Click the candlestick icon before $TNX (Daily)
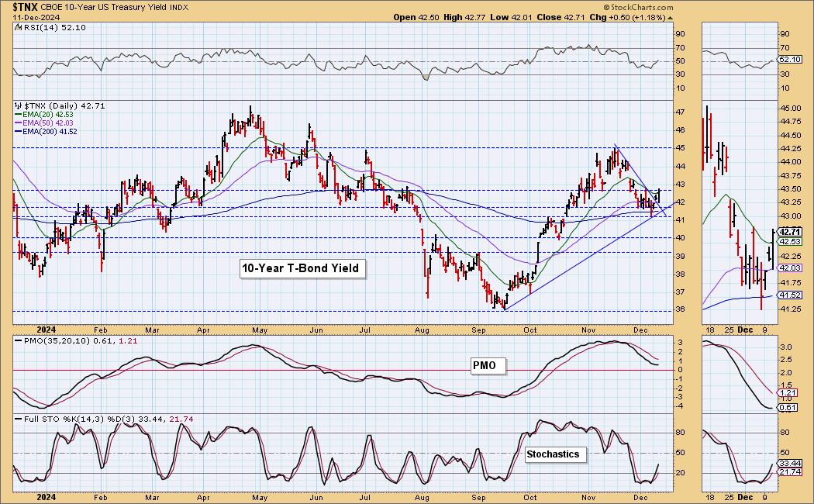Viewport: 814px width, 504px height. (x=19, y=106)
